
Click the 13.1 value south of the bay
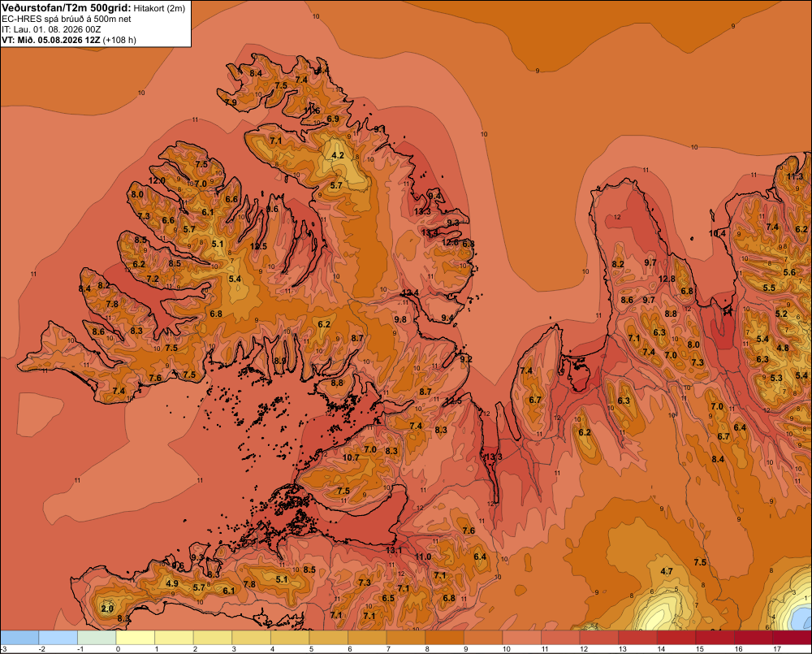click(394, 550)
